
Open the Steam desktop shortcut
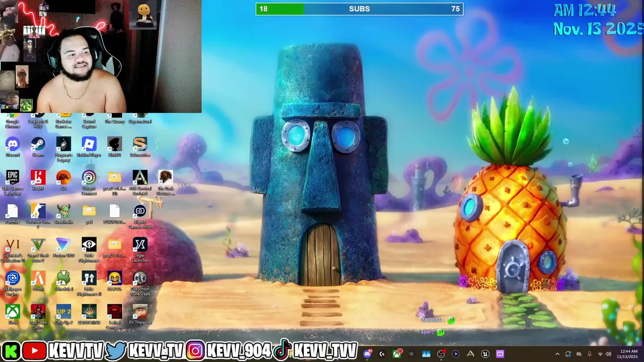click(x=38, y=147)
